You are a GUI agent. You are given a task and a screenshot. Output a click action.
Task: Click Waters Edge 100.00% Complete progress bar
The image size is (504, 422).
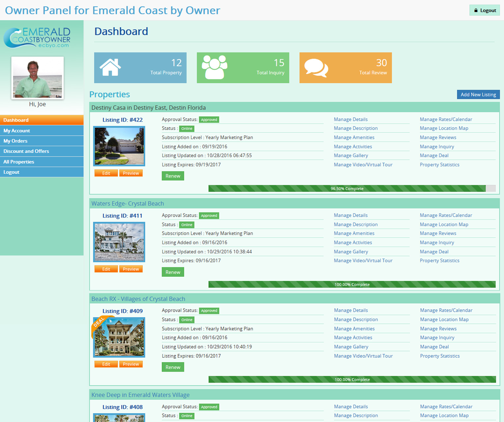click(x=352, y=284)
